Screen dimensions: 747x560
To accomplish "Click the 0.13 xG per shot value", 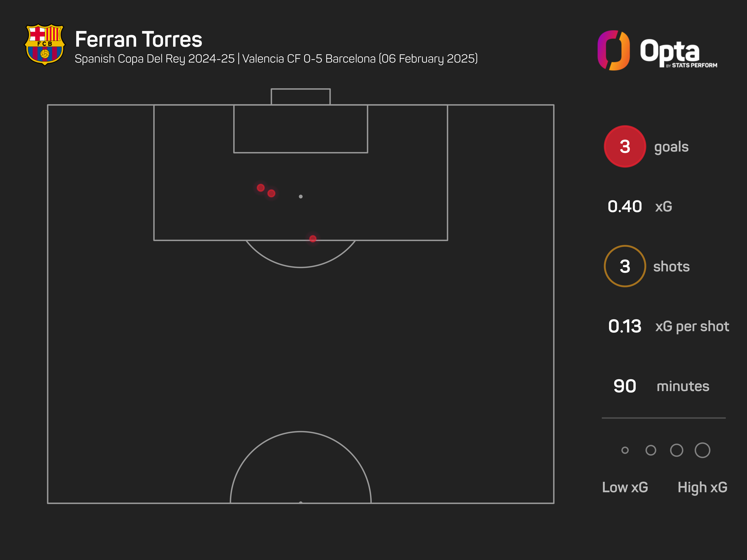I will (624, 326).
